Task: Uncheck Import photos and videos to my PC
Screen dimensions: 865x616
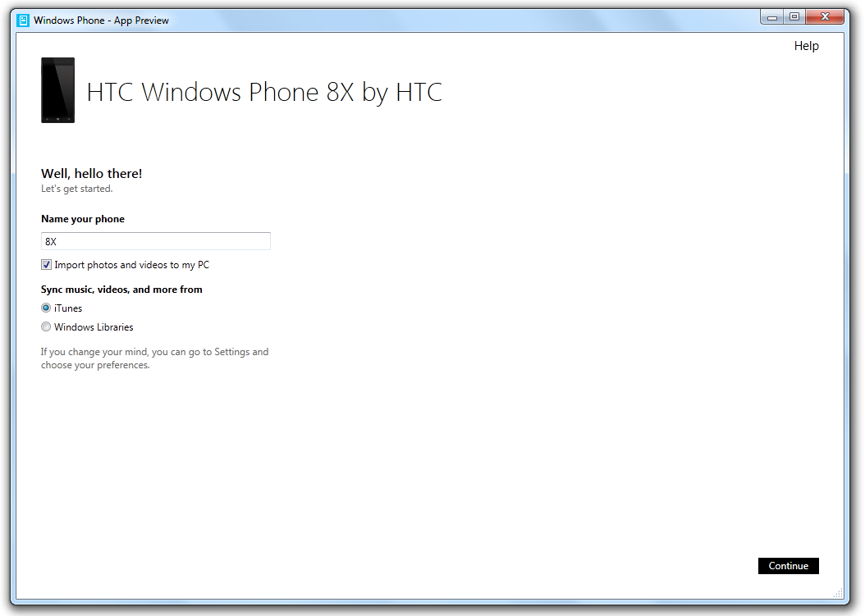Action: (x=46, y=265)
